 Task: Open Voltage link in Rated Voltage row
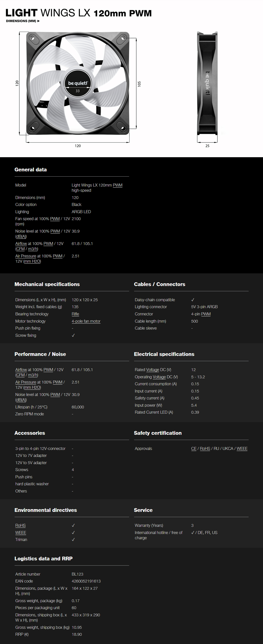click(x=152, y=370)
